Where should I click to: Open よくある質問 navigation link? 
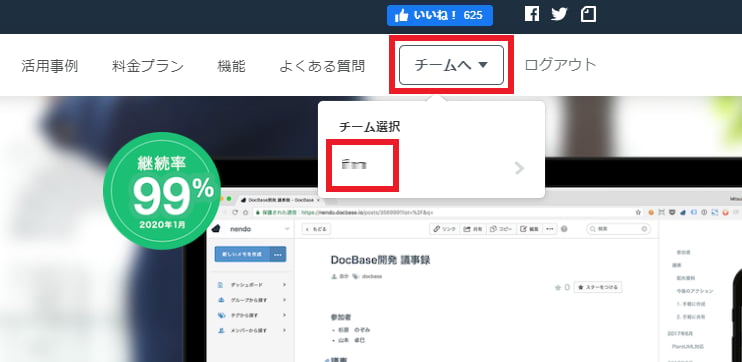(322, 66)
